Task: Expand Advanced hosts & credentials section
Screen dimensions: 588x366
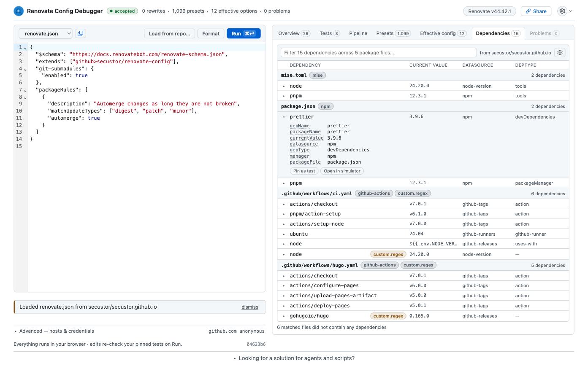Action: click(54, 331)
